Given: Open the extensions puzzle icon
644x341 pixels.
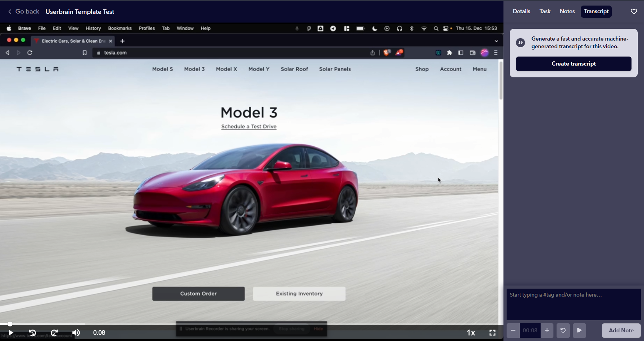Looking at the screenshot, I should point(450,53).
